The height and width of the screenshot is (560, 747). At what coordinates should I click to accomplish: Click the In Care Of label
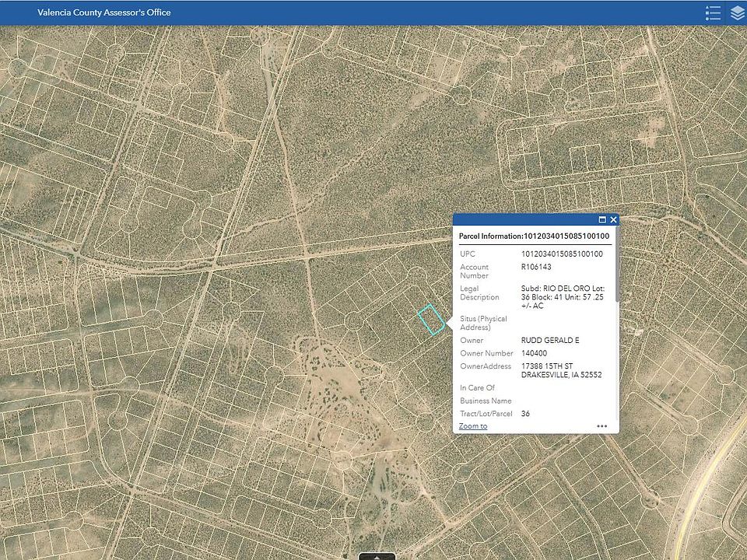point(477,388)
